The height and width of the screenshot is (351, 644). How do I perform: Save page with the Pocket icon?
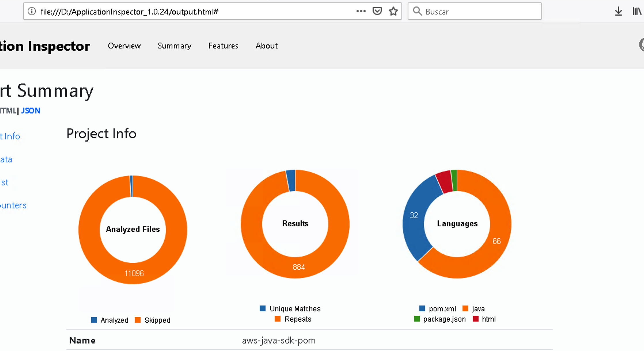377,11
